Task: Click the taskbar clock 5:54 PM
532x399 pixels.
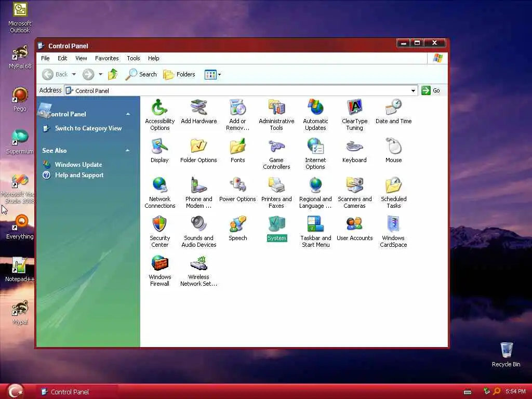Action: (515, 391)
